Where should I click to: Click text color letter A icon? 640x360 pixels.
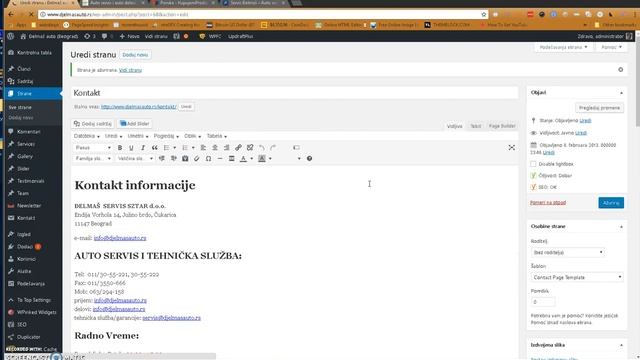click(244, 158)
